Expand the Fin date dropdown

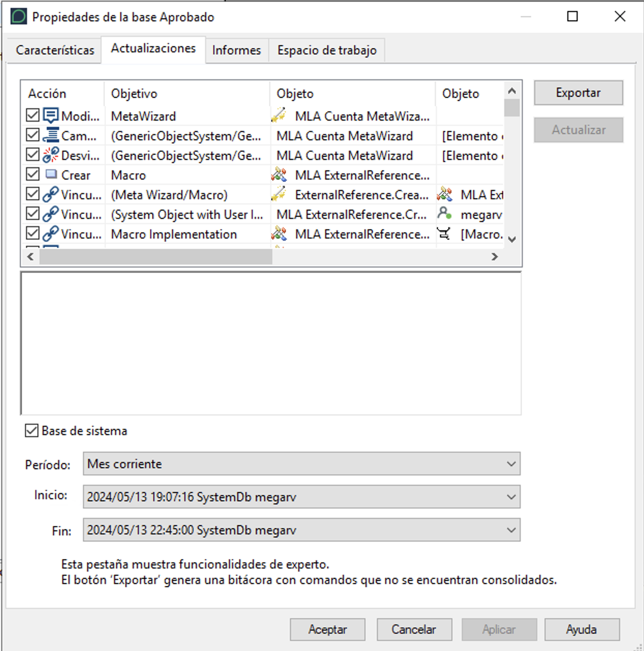pyautogui.click(x=302, y=530)
